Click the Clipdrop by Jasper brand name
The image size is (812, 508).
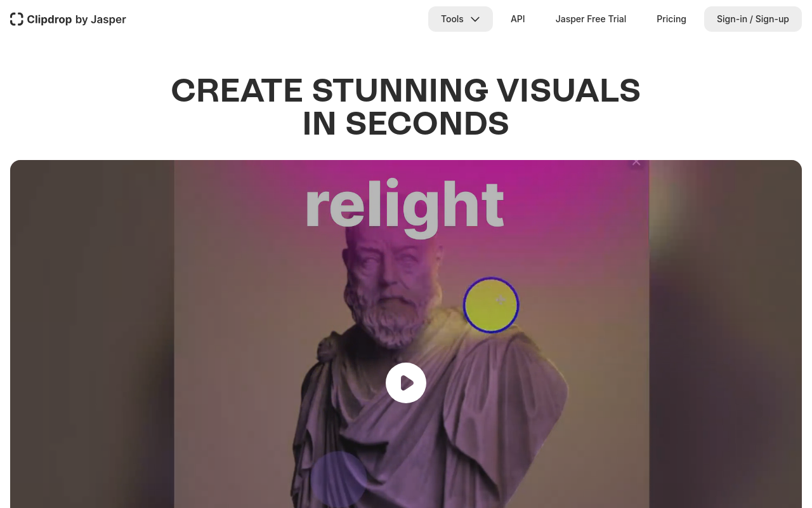(76, 19)
